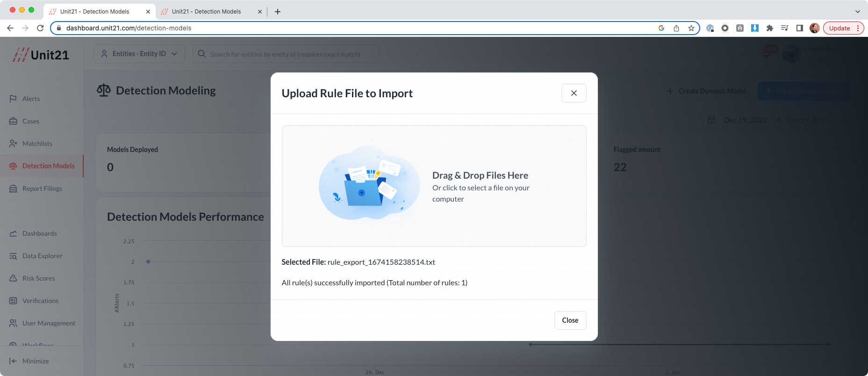The width and height of the screenshot is (868, 376).
Task: Click the Data Explorer search-list icon
Action: pyautogui.click(x=13, y=256)
